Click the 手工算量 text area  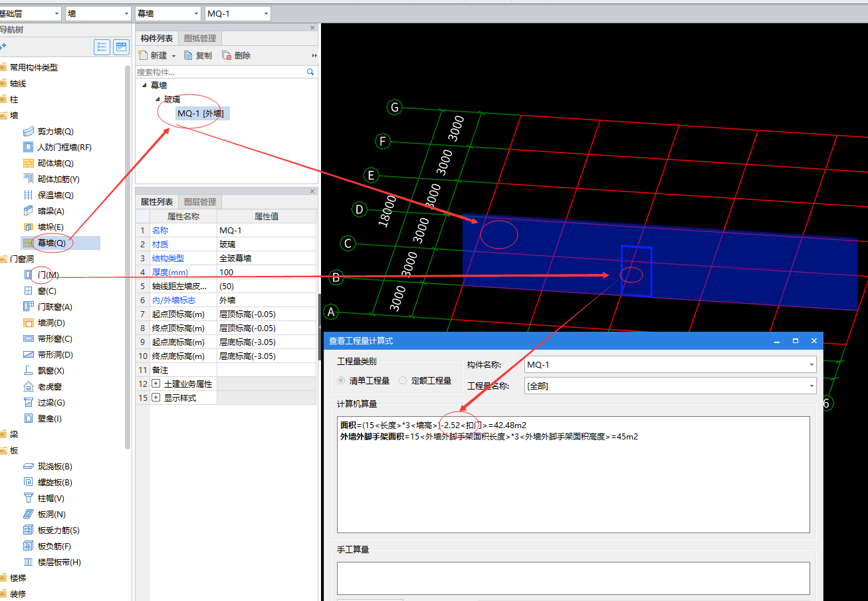(573, 578)
